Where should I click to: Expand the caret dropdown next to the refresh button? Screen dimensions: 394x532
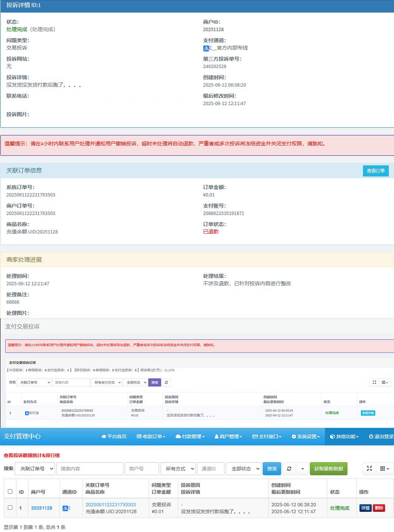click(303, 468)
